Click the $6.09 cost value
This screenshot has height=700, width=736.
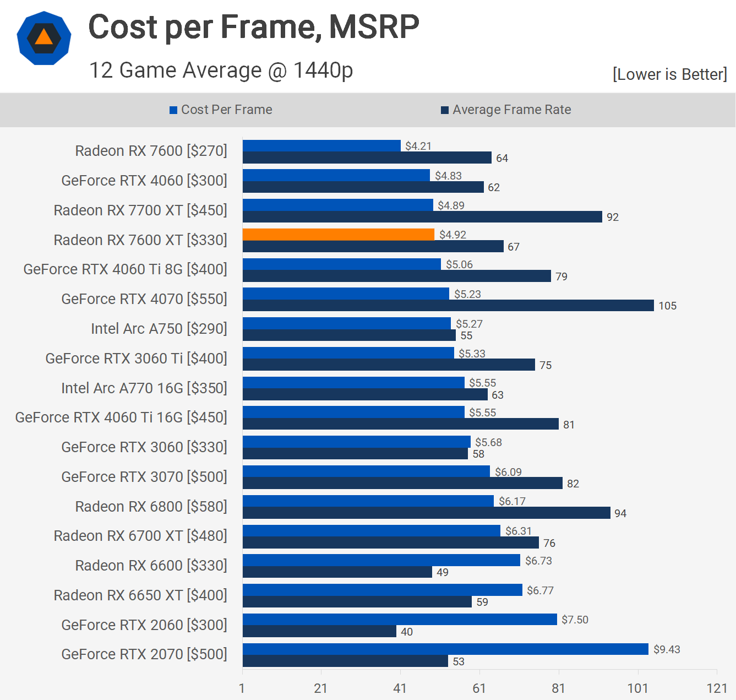(508, 472)
